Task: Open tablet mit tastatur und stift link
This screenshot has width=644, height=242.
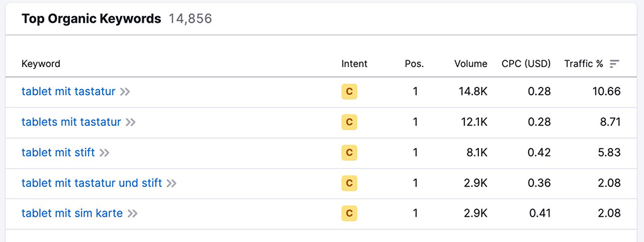Action: (x=92, y=182)
